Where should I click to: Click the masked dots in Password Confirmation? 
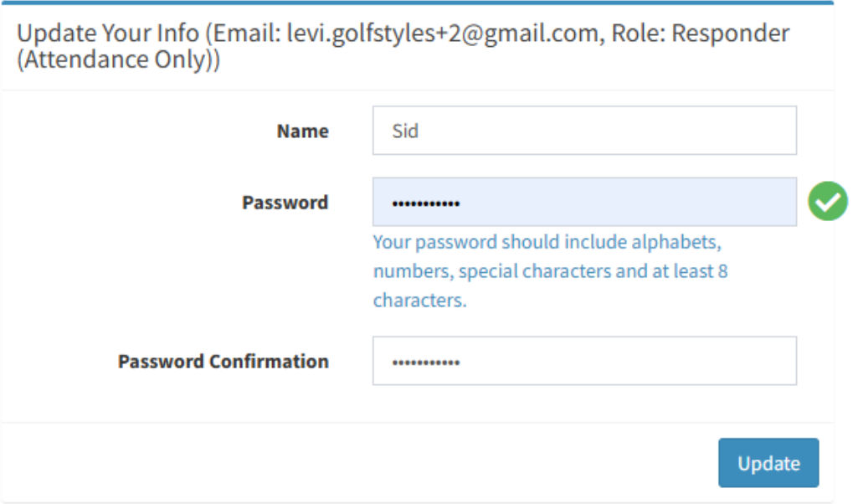tap(426, 363)
